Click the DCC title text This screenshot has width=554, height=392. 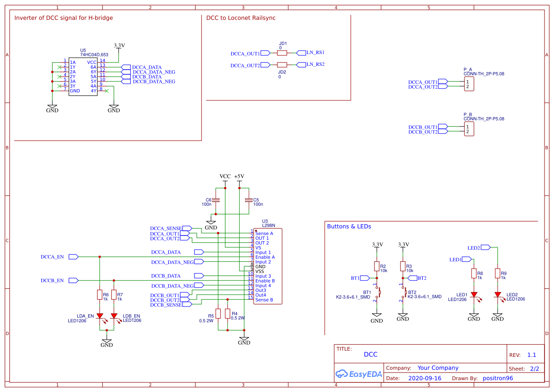pyautogui.click(x=371, y=354)
